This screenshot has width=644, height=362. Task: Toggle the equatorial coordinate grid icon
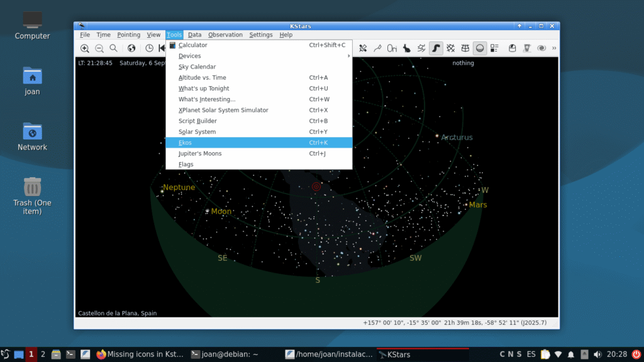pos(451,48)
